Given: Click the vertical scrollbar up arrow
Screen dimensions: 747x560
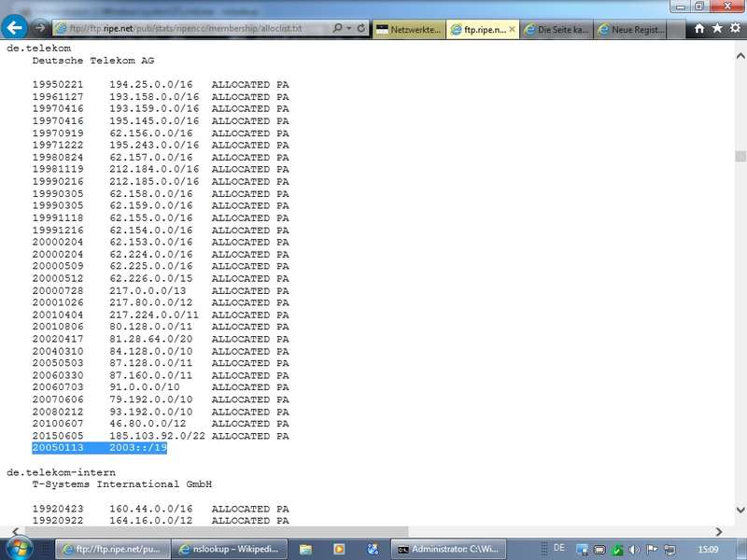Looking at the screenshot, I should point(740,56).
